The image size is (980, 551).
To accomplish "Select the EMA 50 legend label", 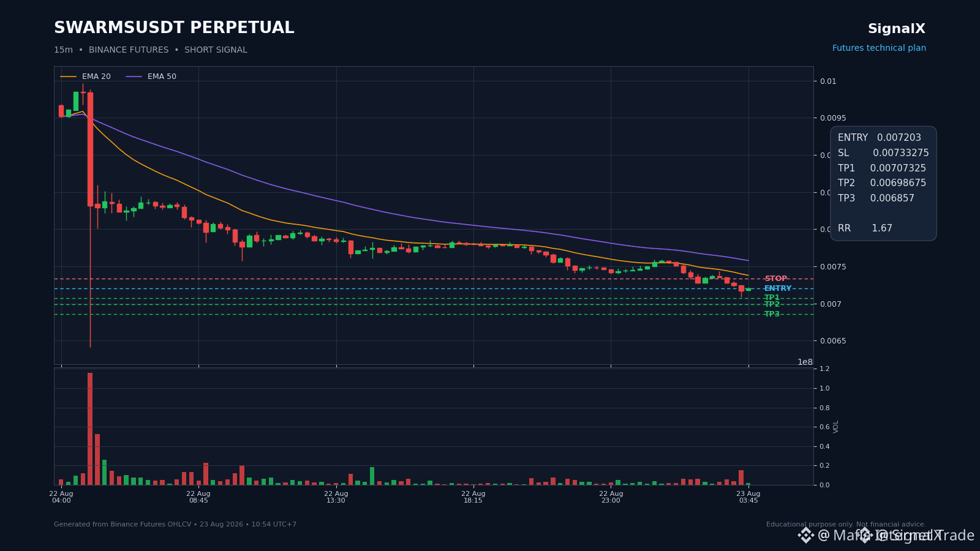I will [162, 77].
